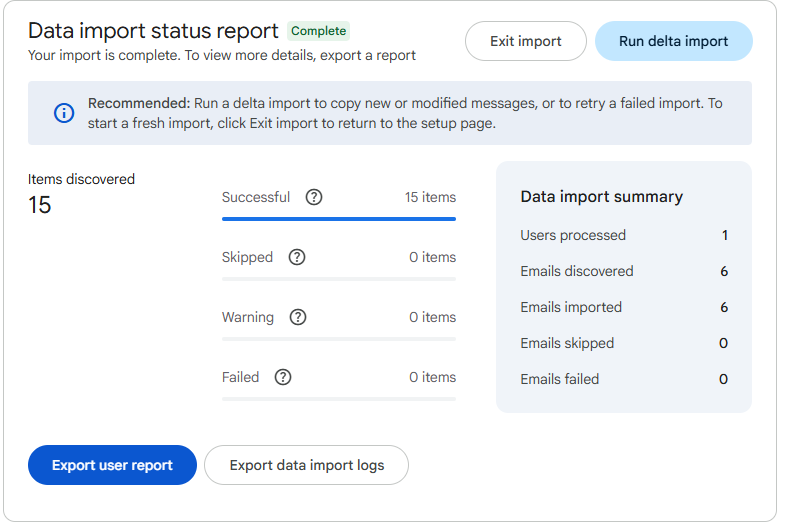Click the 'Failed' status label
Screen dimensions: 794x528
[241, 377]
